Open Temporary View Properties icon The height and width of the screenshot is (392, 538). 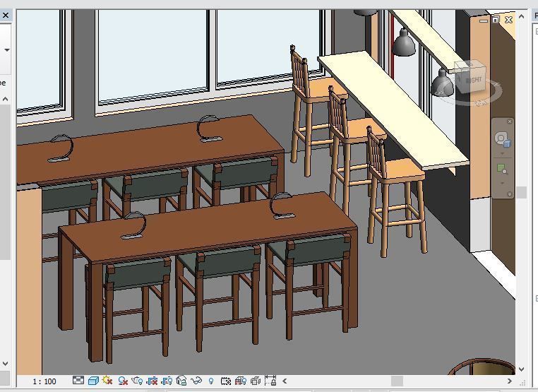tap(226, 381)
